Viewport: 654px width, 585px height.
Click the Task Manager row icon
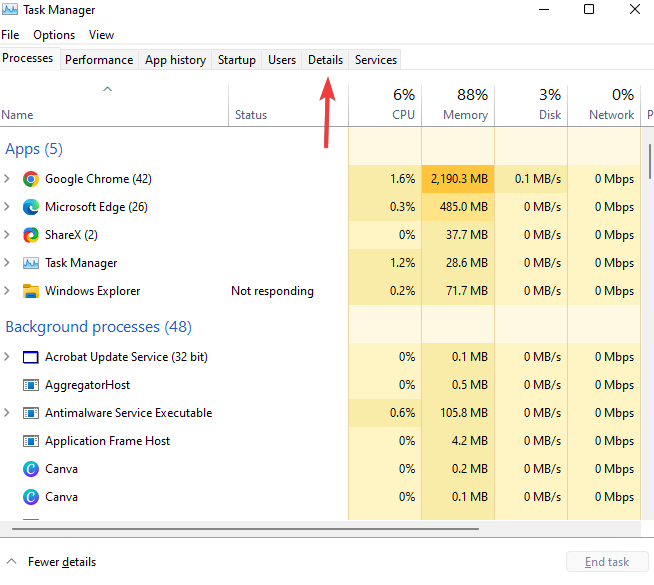30,263
